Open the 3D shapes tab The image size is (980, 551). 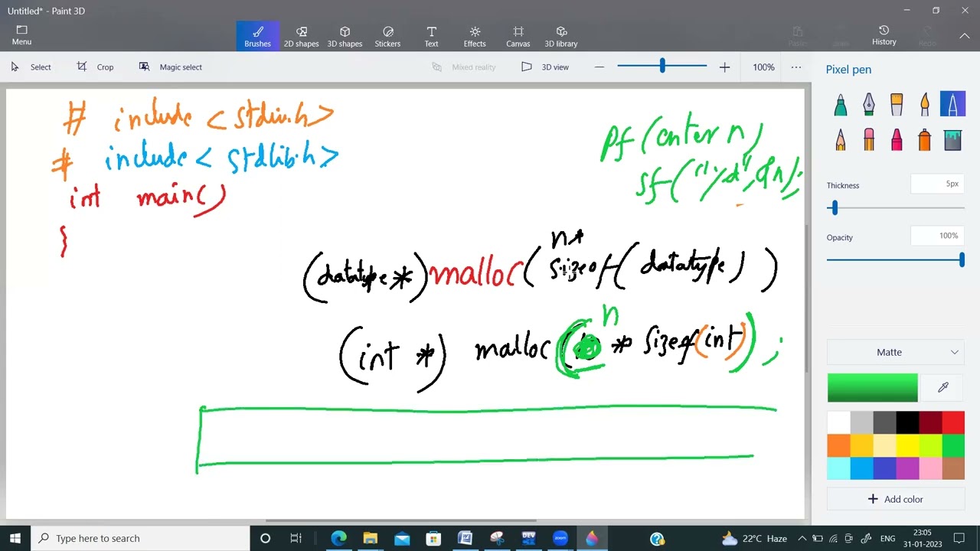click(x=345, y=36)
